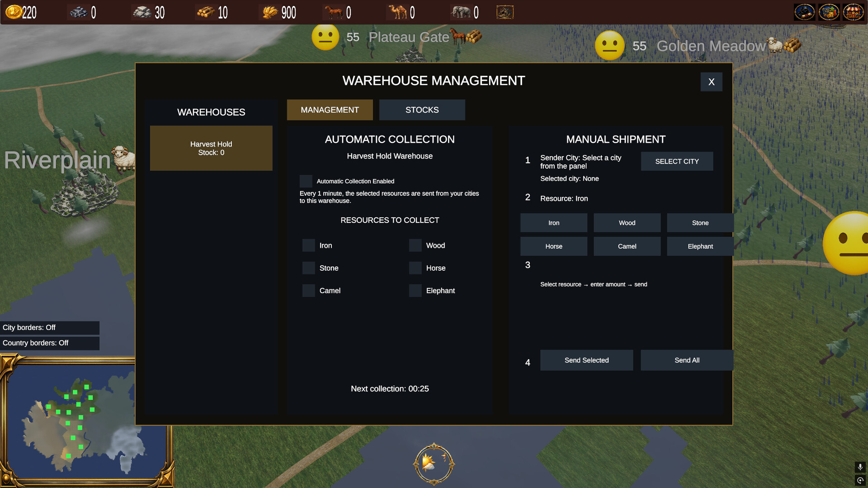868x488 pixels.
Task: Click the elephant resource icon in top bar
Action: click(461, 12)
